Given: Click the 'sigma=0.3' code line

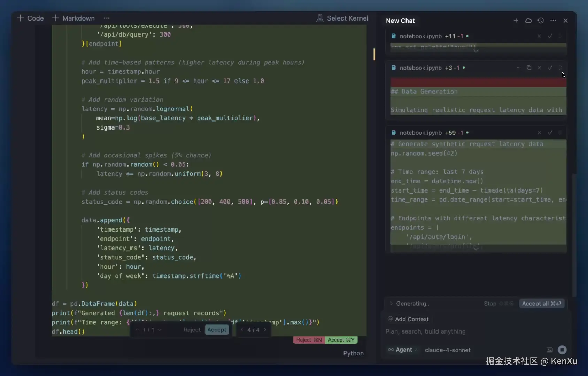Looking at the screenshot, I should [x=113, y=127].
